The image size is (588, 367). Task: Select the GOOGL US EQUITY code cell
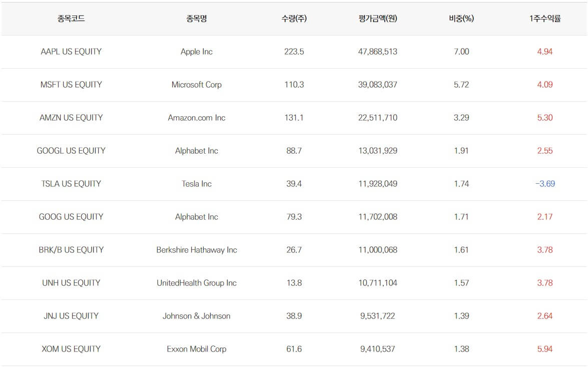[x=71, y=151]
